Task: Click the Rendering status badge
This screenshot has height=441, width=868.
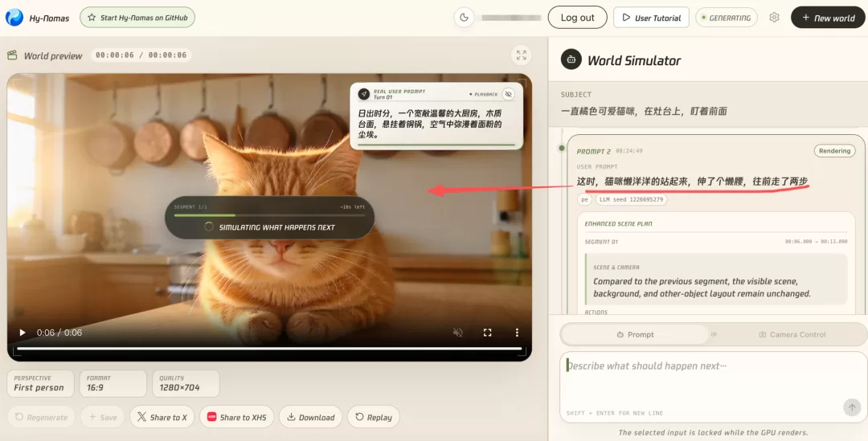Action: pos(834,151)
